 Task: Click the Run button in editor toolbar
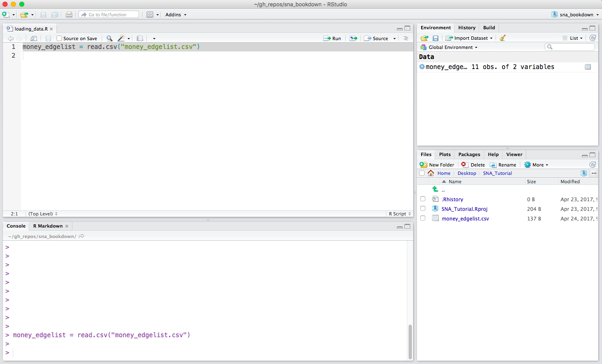point(332,38)
